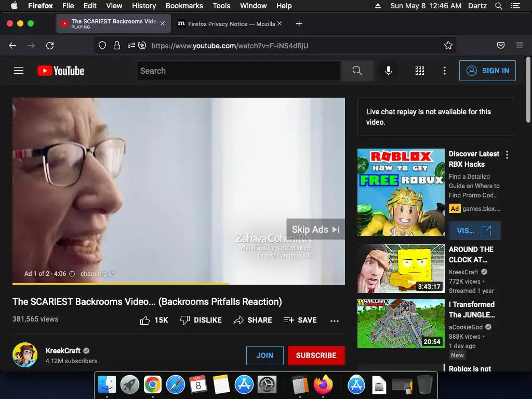Open Finder from the Dock

pos(107,384)
